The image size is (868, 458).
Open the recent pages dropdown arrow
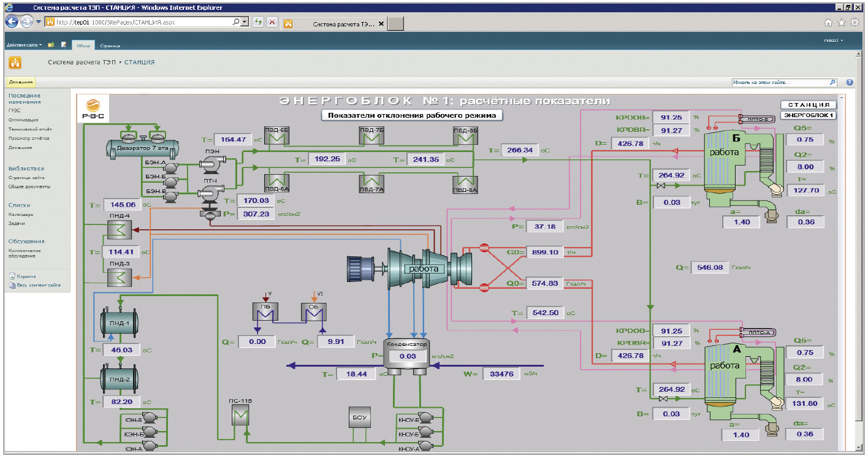pyautogui.click(x=39, y=21)
